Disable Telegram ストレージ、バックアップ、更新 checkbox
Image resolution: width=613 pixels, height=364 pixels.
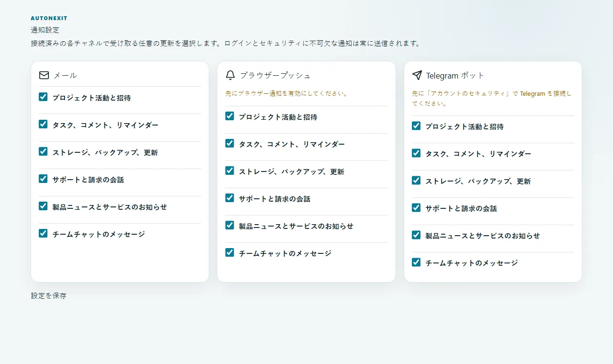tap(416, 180)
